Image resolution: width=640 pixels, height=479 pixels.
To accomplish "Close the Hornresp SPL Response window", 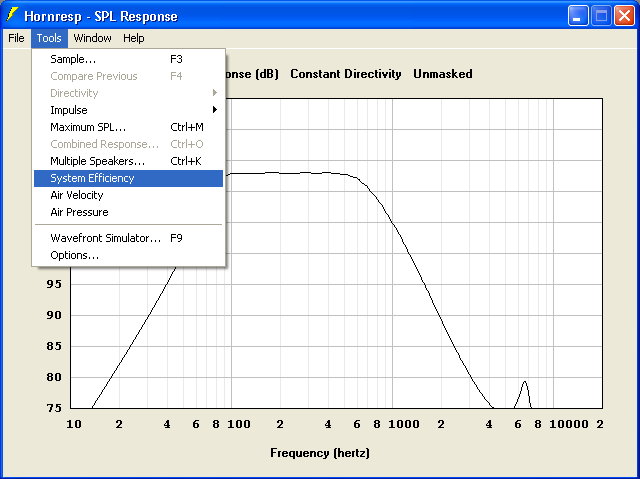I will [624, 16].
